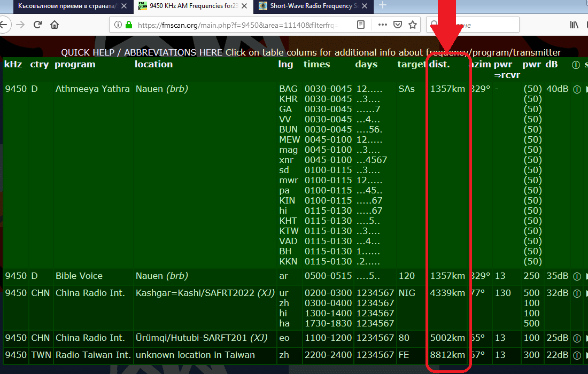Image resolution: width=588 pixels, height=374 pixels.
Task: Click 0500-0515 time in Bible Voice row
Action: pyautogui.click(x=328, y=276)
